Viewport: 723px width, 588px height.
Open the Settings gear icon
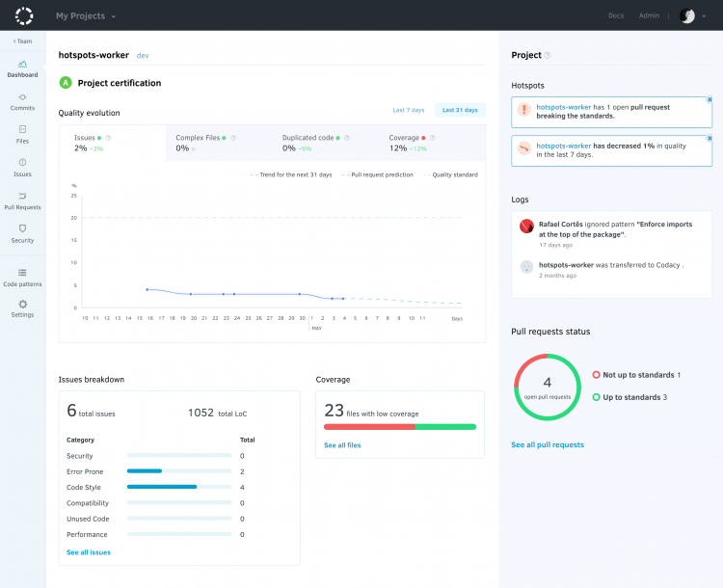[x=22, y=305]
